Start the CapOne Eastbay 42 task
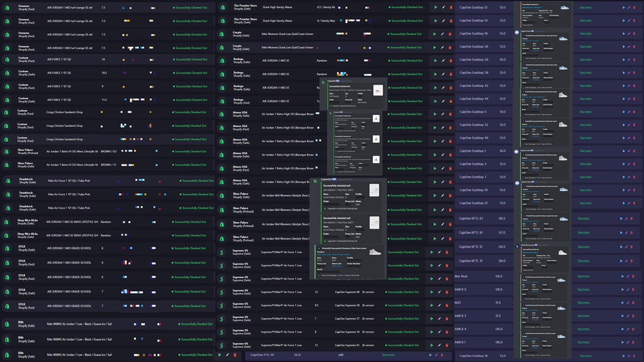 pyautogui.click(x=623, y=86)
